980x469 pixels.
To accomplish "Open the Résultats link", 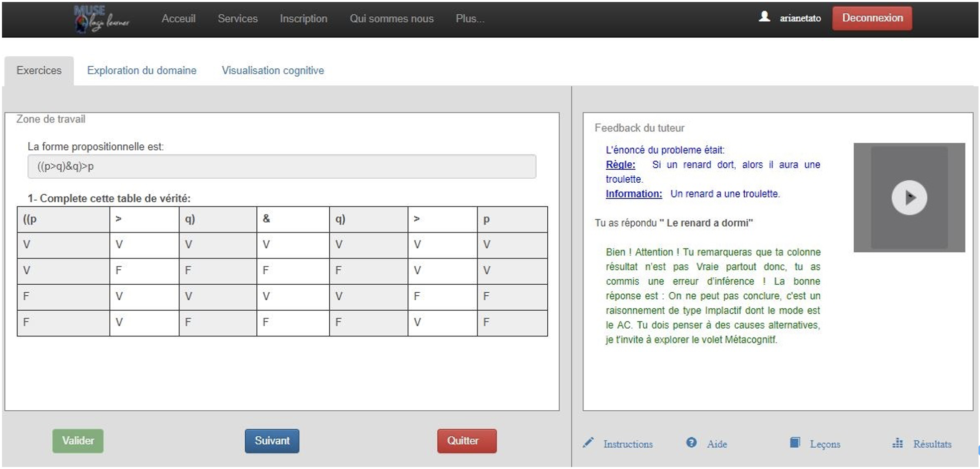I will click(x=932, y=444).
